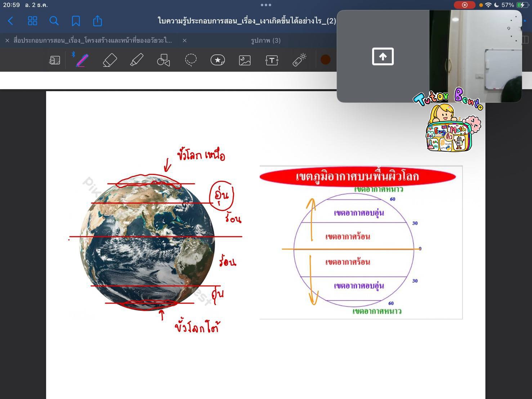The height and width of the screenshot is (399, 532).
Task: Open the brown color swatch picker
Action: click(x=325, y=60)
